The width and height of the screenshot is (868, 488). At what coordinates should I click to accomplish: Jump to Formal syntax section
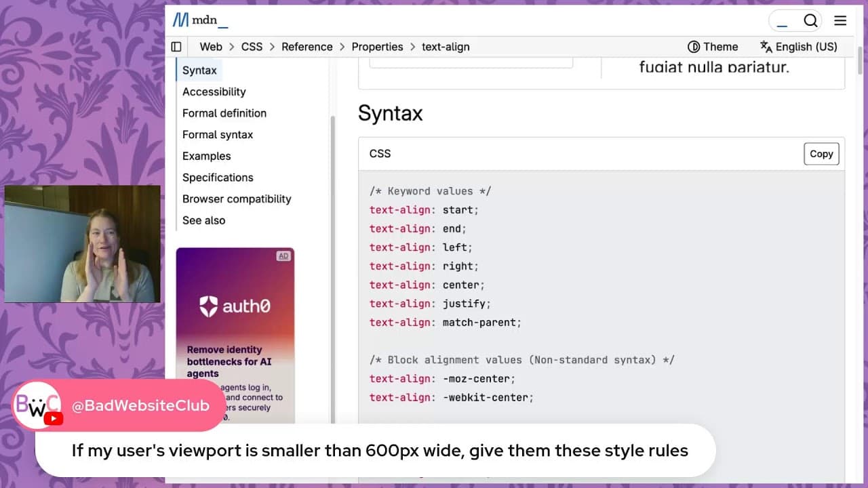[218, 135]
